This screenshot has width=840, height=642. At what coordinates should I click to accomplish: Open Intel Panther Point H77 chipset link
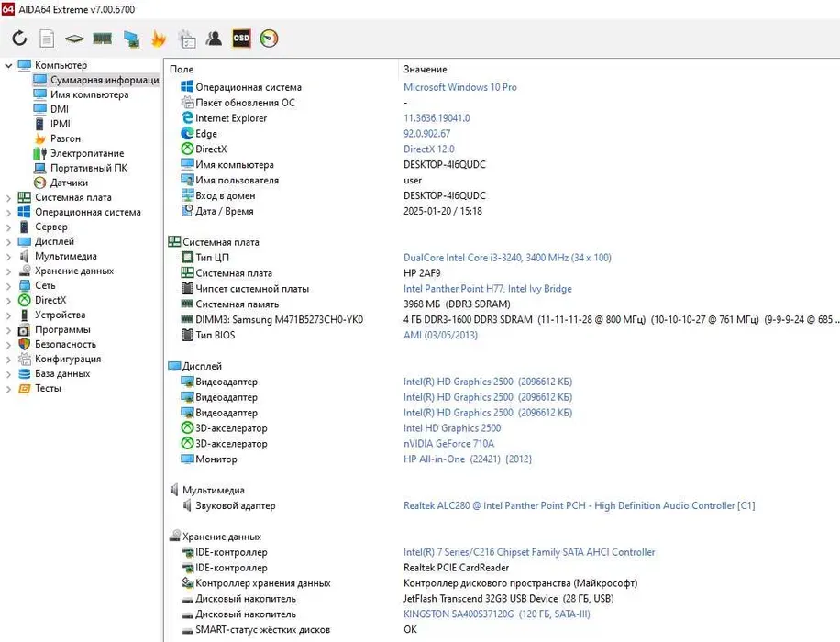pos(488,288)
